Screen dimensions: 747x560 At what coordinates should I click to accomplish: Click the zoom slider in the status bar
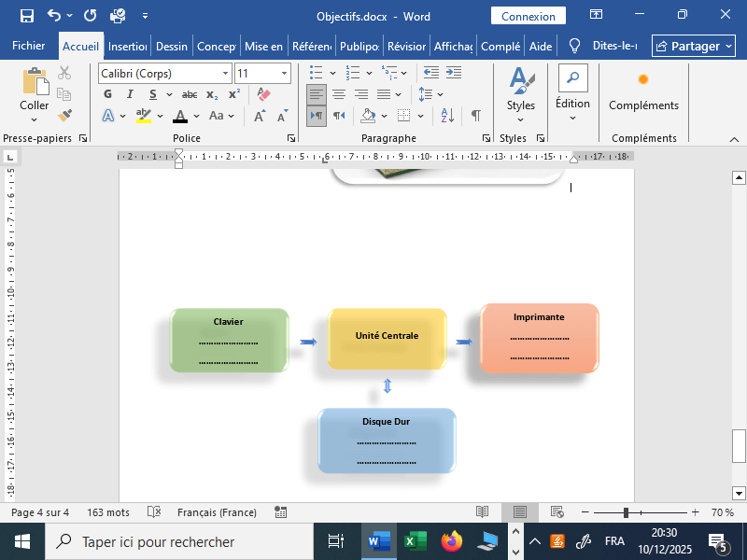tap(626, 512)
